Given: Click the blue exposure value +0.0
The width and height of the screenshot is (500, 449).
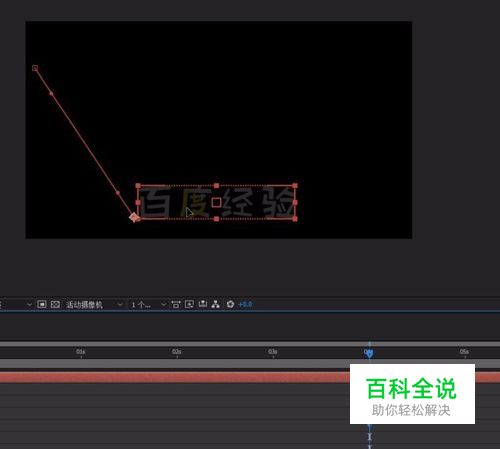Looking at the screenshot, I should click(x=245, y=304).
